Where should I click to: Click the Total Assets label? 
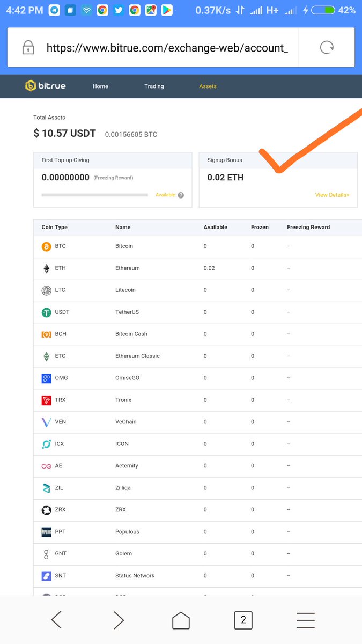pyautogui.click(x=49, y=118)
